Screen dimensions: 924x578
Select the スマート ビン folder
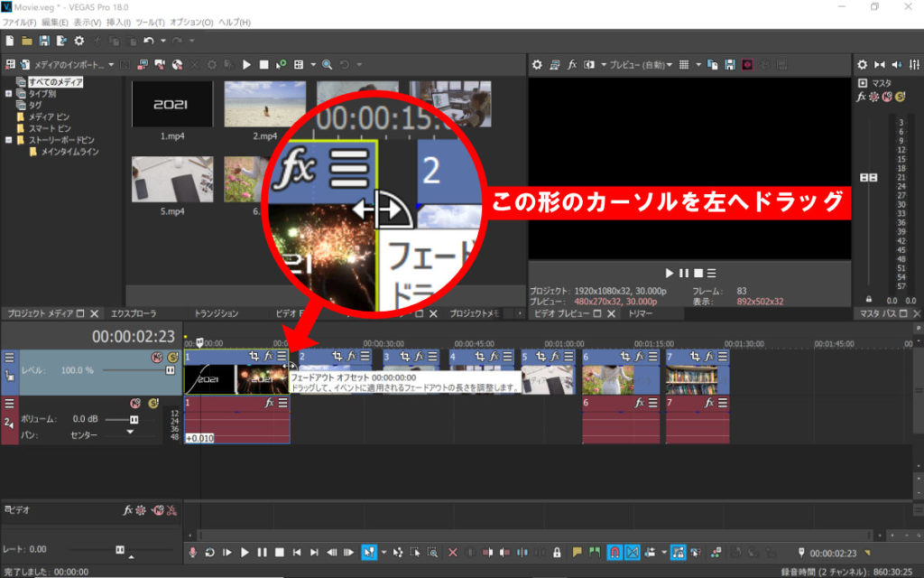tap(49, 128)
